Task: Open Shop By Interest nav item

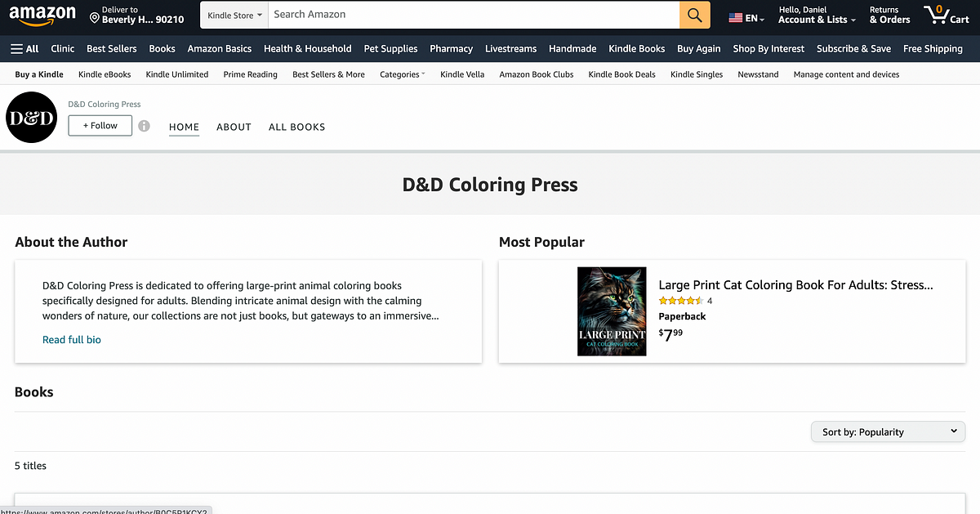Action: (x=768, y=49)
